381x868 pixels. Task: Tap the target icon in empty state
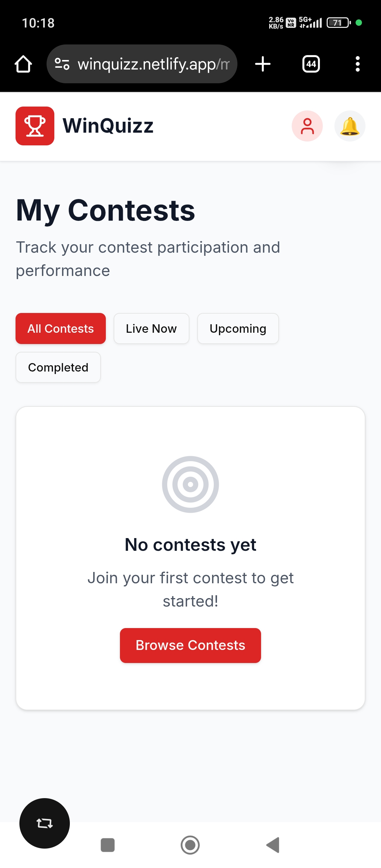click(x=190, y=484)
